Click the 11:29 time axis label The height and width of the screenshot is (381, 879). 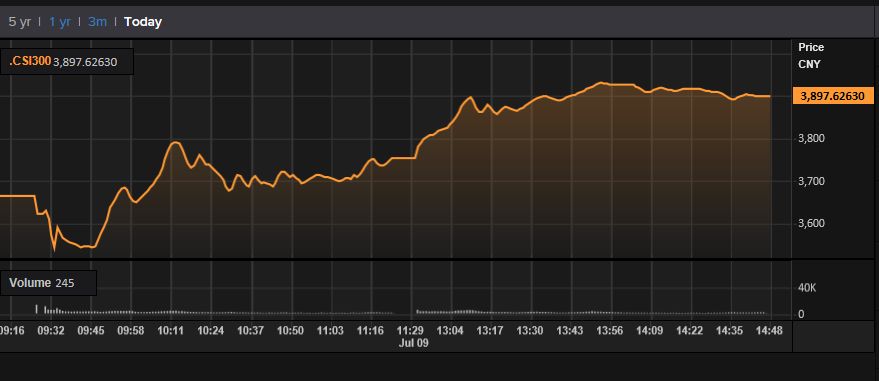tap(410, 331)
